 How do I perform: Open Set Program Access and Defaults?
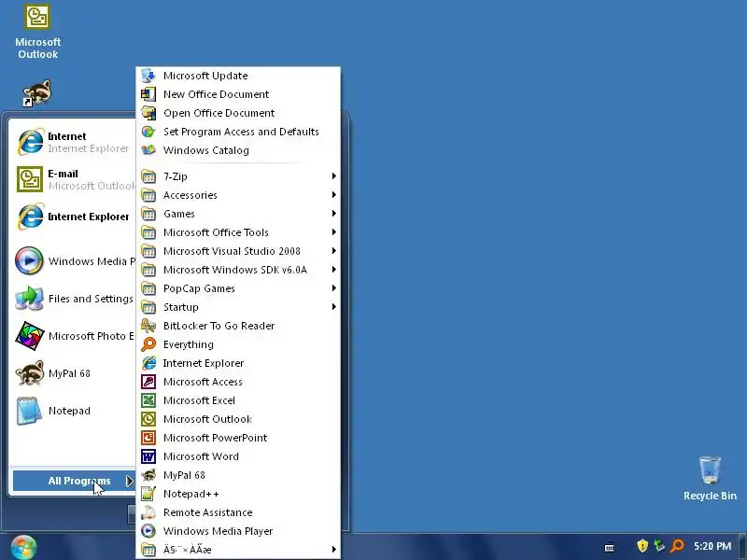(238, 132)
